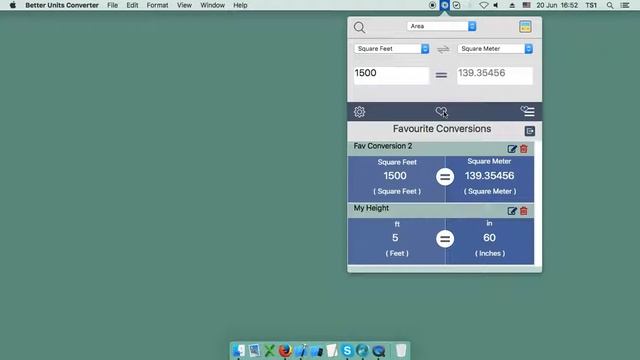Show favourites list heart-lines icon
The width and height of the screenshot is (640, 360).
point(527,111)
